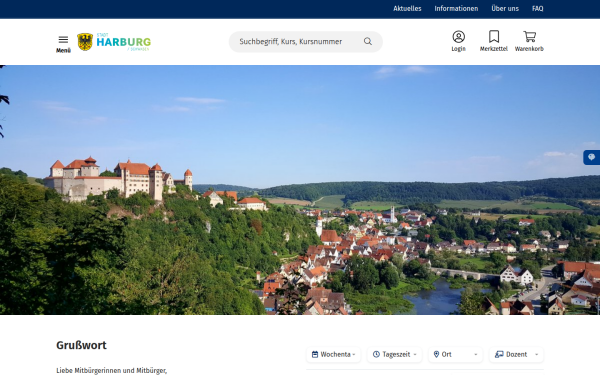The height and width of the screenshot is (375, 600).
Task: Expand the Ort dropdown
Action: pos(455,354)
